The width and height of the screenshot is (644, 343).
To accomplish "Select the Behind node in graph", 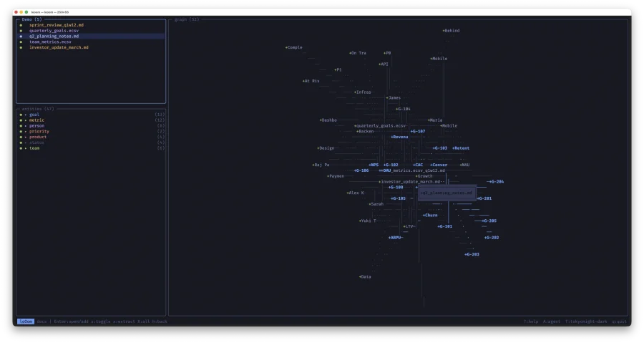I will 451,31.
